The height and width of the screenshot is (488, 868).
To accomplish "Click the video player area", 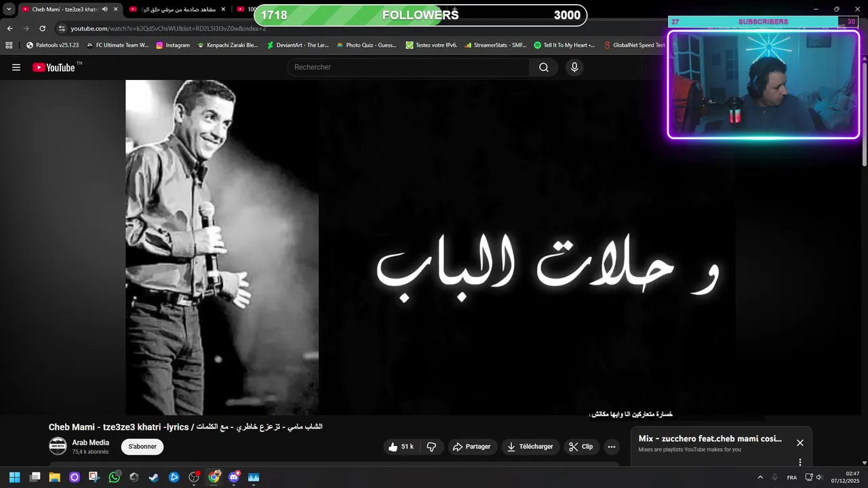I will point(431,247).
